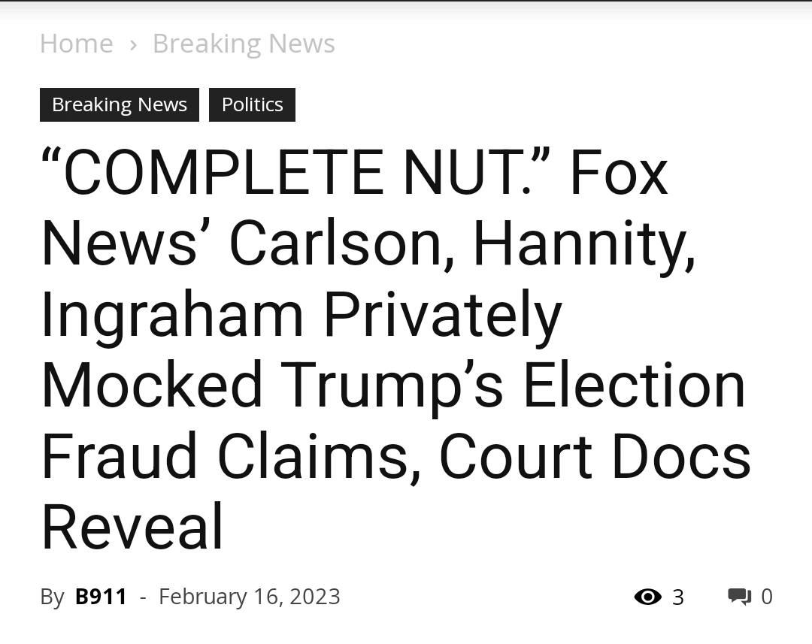Click the word "Reveal" in the headline

coord(132,527)
